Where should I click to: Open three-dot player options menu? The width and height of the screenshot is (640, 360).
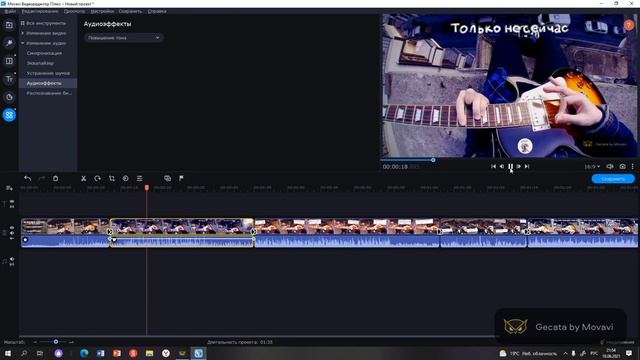pos(633,167)
